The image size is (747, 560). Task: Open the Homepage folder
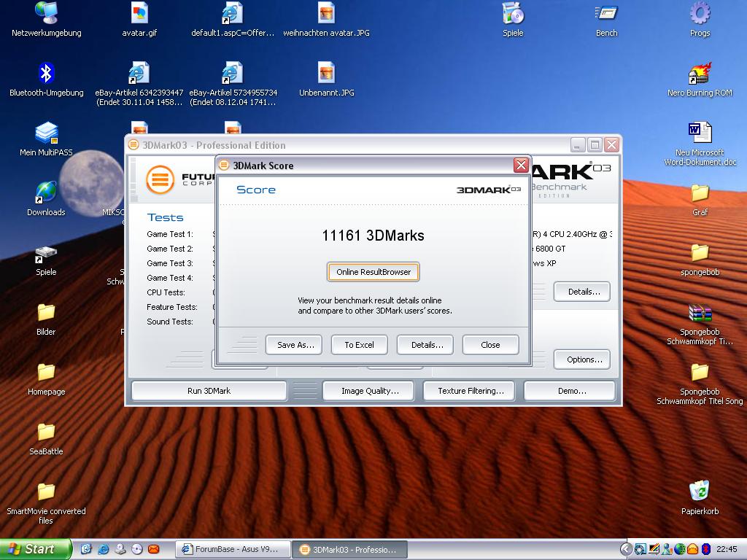click(46, 373)
